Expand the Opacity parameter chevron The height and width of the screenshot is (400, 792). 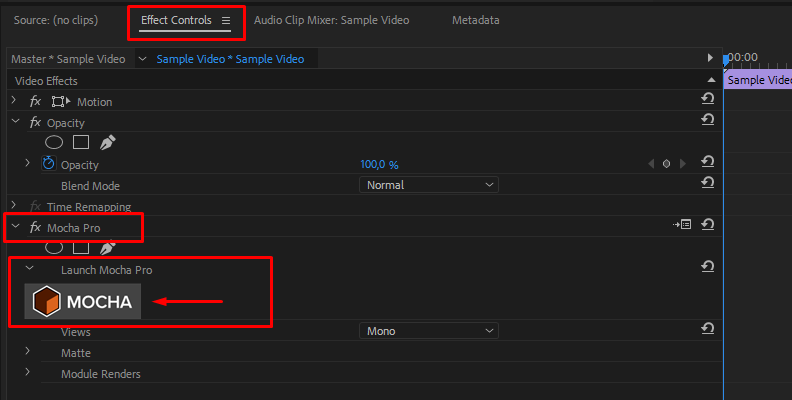[28, 163]
